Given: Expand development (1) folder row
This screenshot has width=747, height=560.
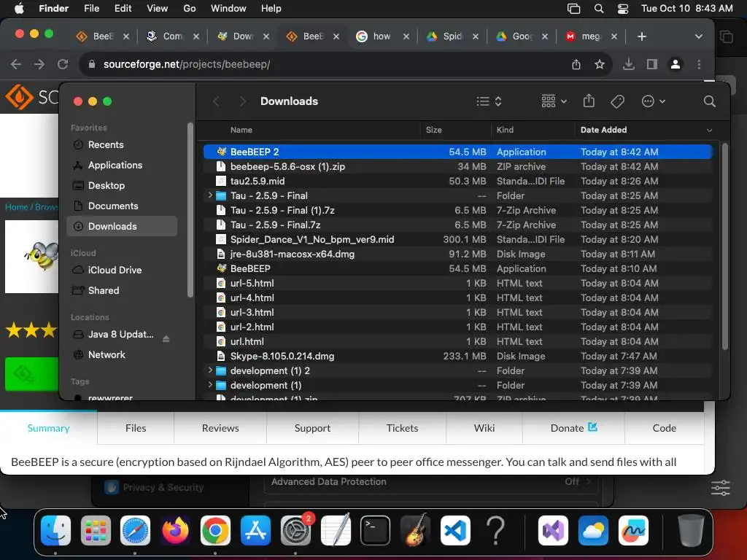Looking at the screenshot, I should [x=209, y=385].
